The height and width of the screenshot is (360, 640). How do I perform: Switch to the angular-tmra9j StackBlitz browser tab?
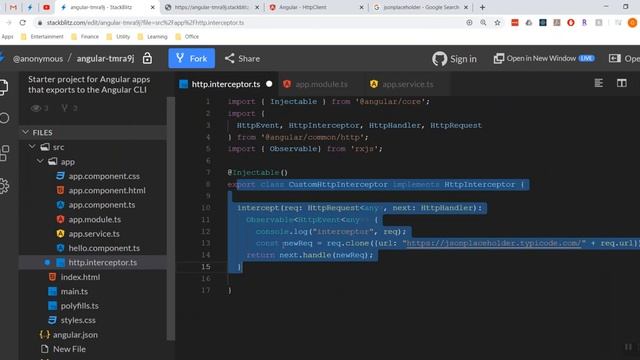coord(101,7)
